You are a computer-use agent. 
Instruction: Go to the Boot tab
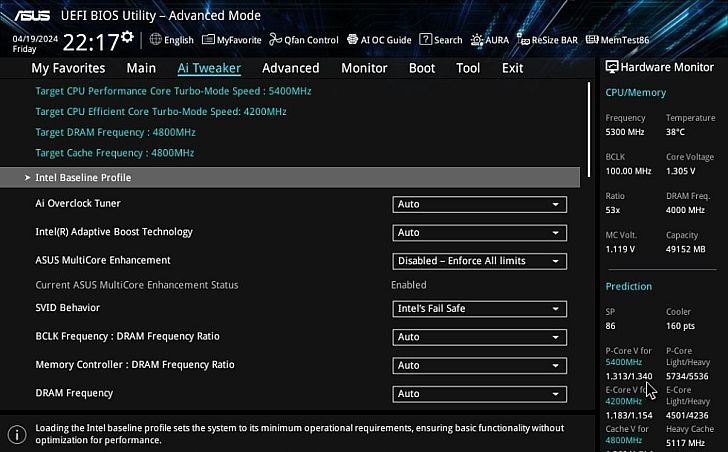(x=422, y=68)
